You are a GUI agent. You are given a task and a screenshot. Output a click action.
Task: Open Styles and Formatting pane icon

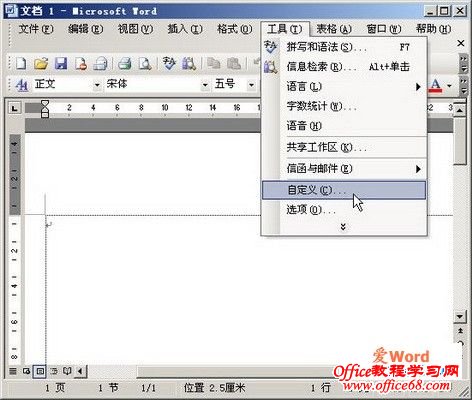click(21, 85)
